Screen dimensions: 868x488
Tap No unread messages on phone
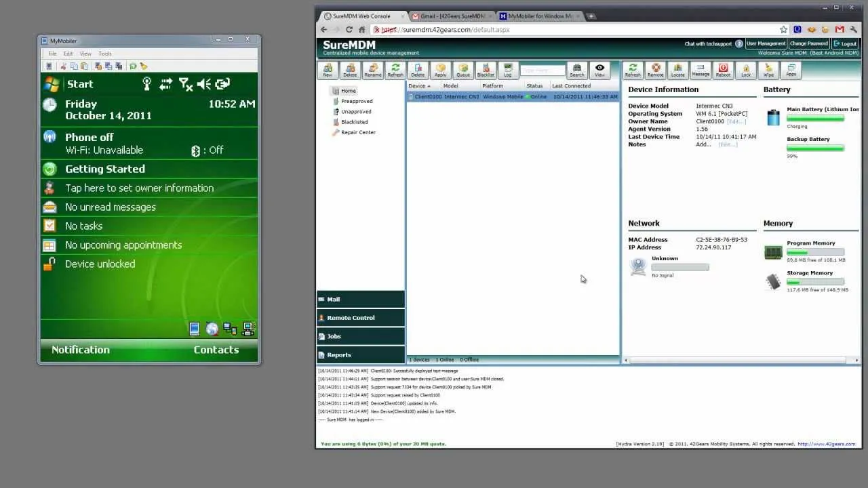pos(149,207)
